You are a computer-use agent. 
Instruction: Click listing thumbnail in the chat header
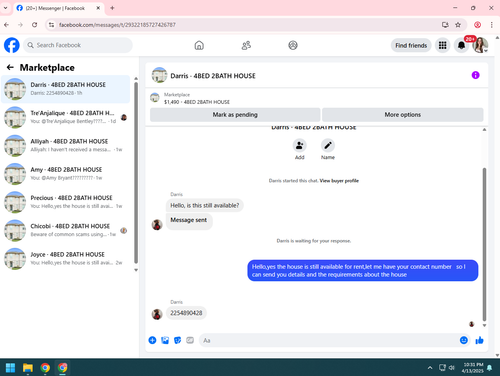(159, 75)
